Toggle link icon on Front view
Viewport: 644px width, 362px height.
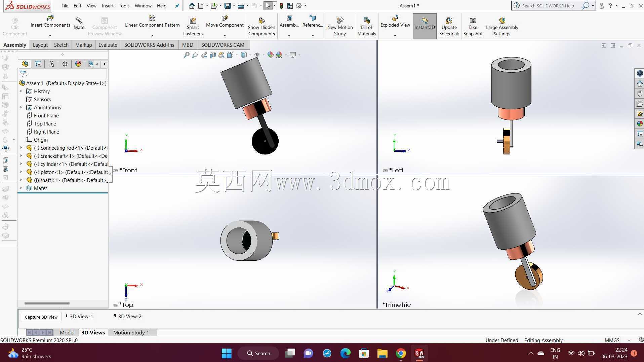[x=116, y=171]
